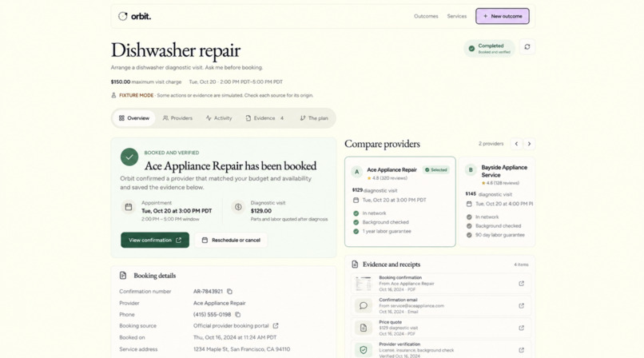Click View confirmation button

[155, 241]
